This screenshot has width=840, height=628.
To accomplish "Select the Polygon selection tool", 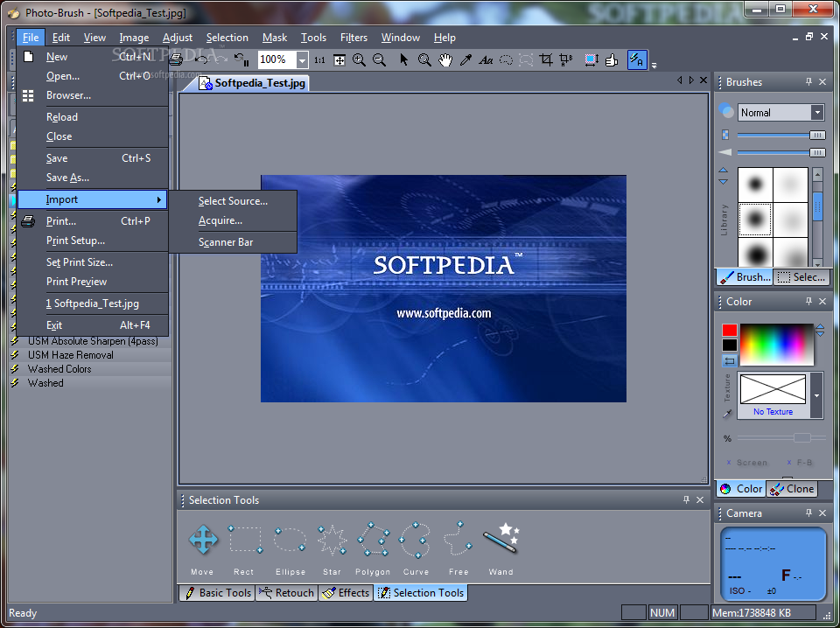I will click(374, 539).
